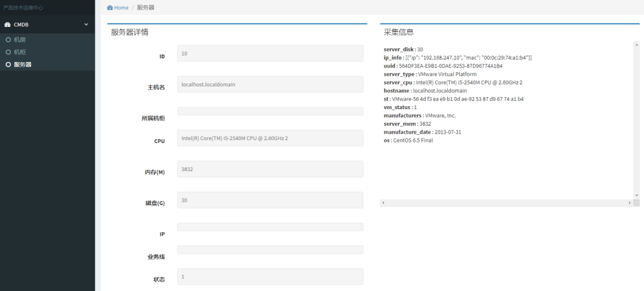This screenshot has width=644, height=291.
Task: Click the up scroll arrow in 采集信息 panel
Action: pyautogui.click(x=636, y=44)
